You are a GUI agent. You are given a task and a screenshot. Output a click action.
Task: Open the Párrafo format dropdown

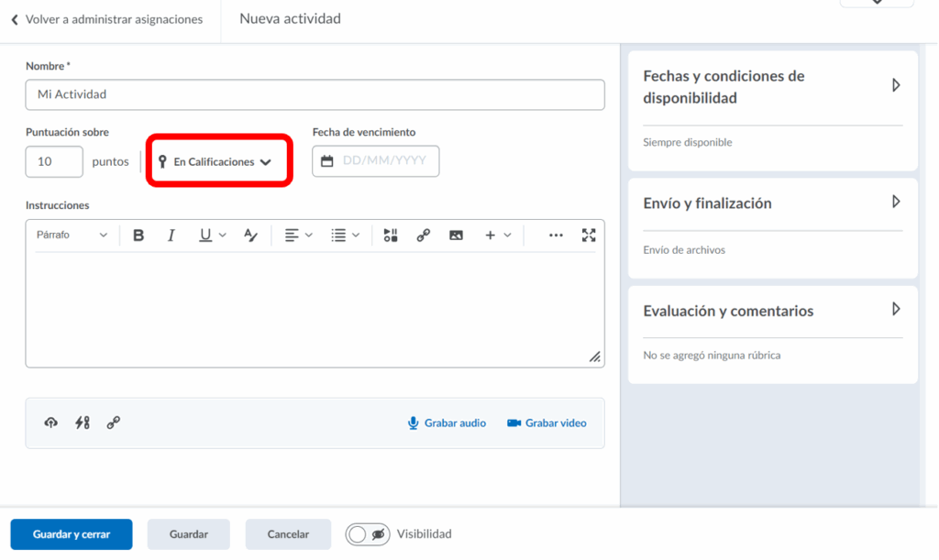click(72, 236)
